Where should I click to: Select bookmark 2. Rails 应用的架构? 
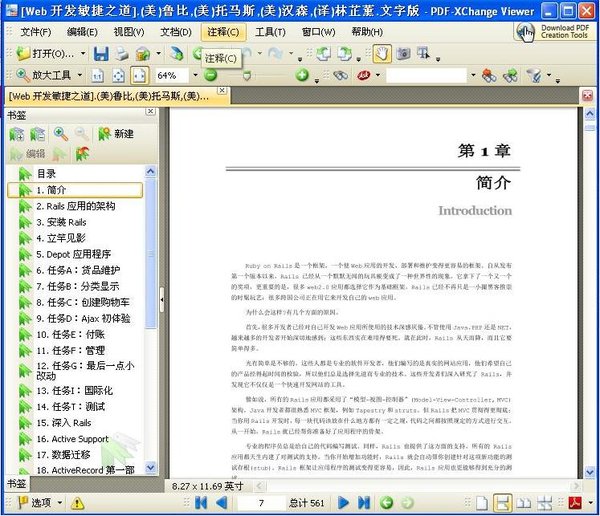click(75, 206)
